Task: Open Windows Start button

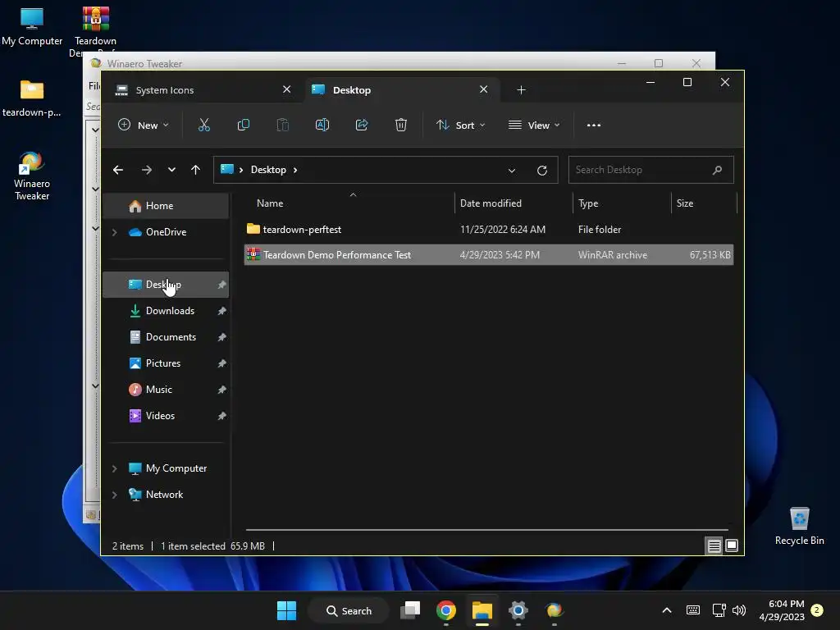Action: (286, 610)
